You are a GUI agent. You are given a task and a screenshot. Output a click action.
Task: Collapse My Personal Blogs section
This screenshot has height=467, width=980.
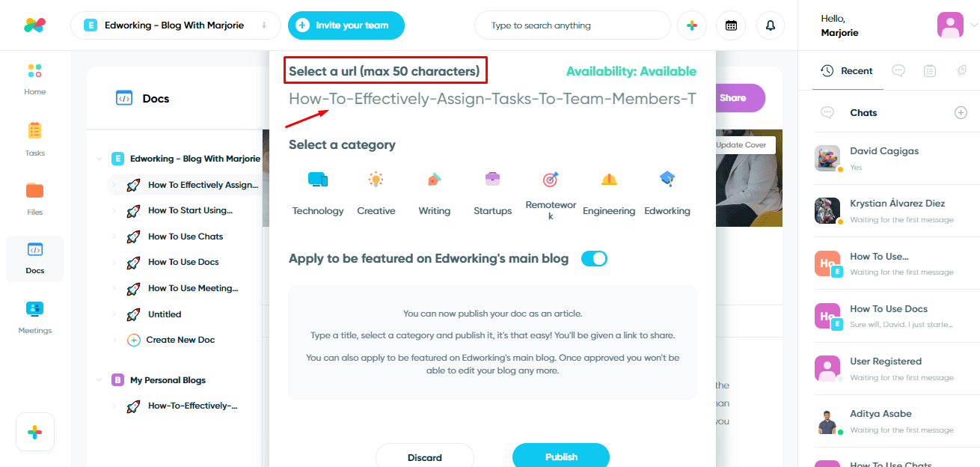(x=99, y=380)
